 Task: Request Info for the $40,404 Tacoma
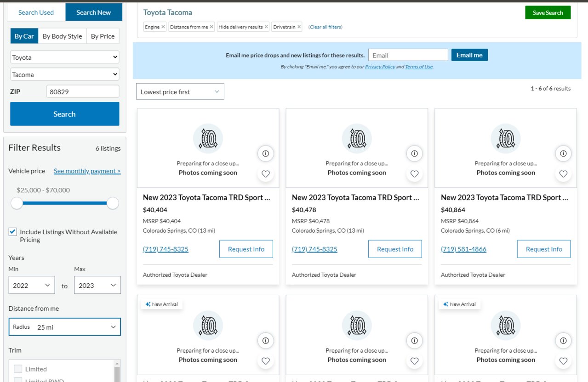(x=246, y=249)
